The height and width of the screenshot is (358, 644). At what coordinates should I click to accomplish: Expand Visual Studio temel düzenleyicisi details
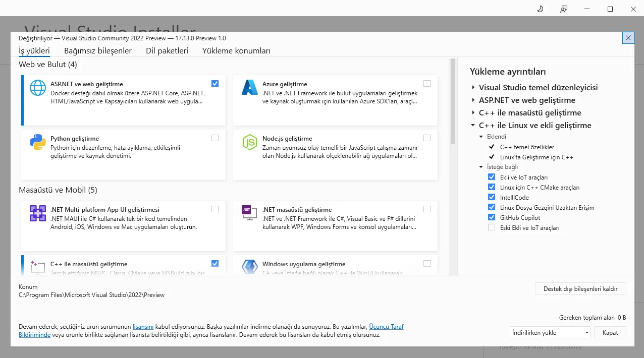coord(473,88)
